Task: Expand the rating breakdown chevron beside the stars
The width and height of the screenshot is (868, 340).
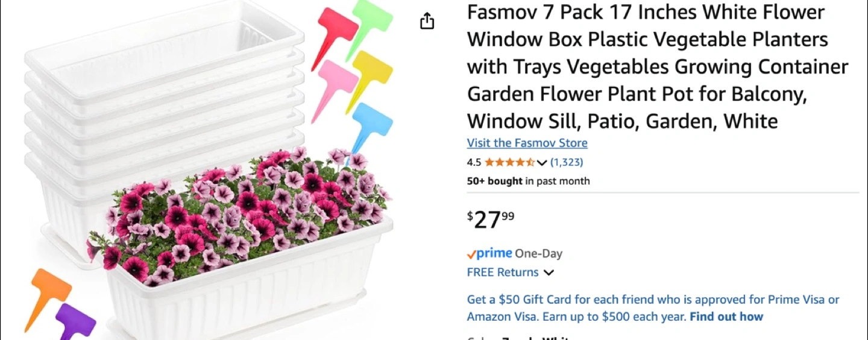Action: click(541, 163)
